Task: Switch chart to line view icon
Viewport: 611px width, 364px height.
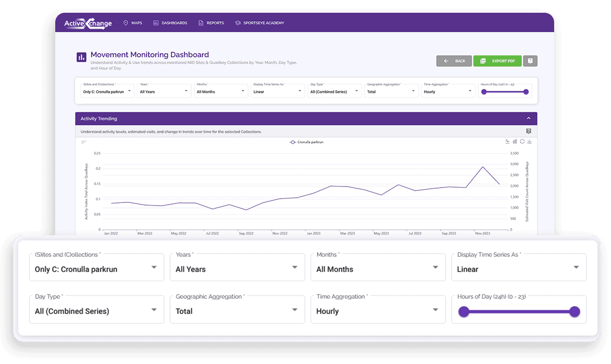Action: (x=507, y=141)
